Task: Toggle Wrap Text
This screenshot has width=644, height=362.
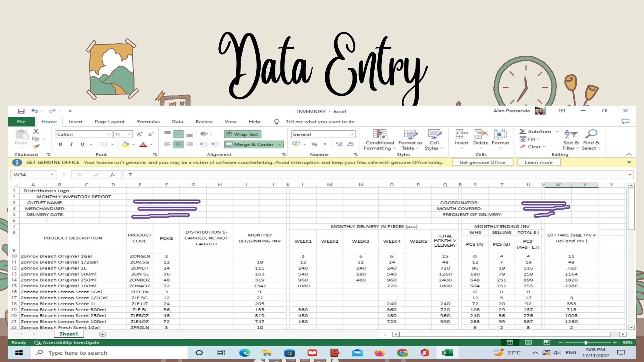Action: pyautogui.click(x=243, y=134)
